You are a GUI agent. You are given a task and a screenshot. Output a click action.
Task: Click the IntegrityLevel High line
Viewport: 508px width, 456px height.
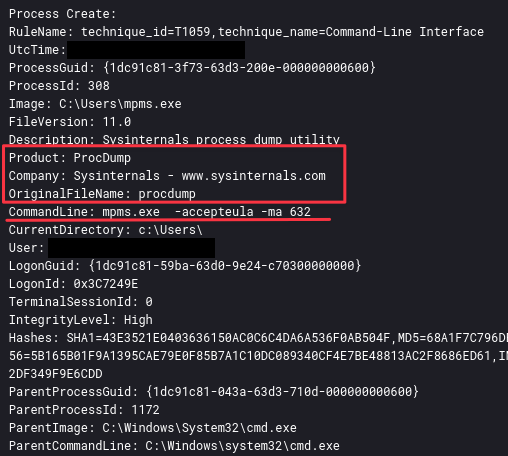[81, 320]
